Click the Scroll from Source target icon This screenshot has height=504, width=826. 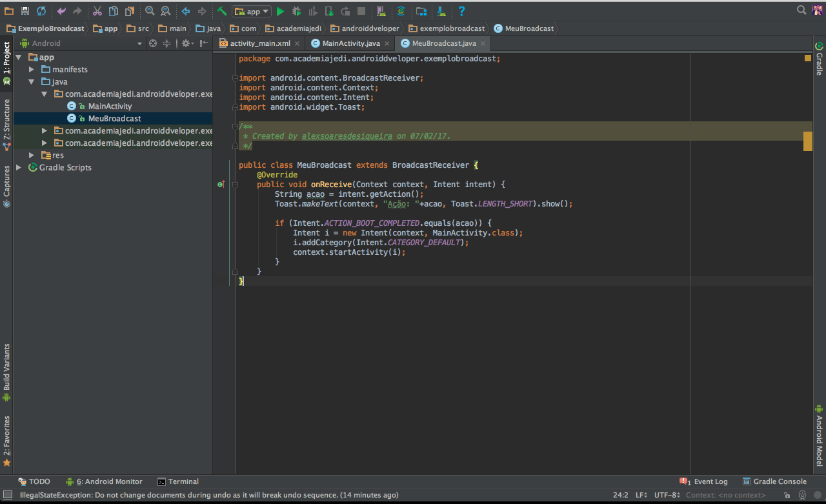153,43
